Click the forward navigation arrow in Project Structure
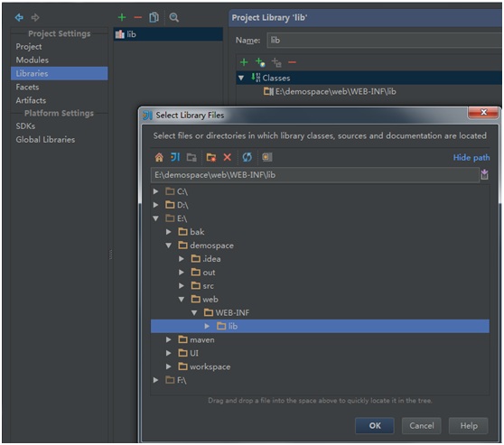 (x=35, y=17)
